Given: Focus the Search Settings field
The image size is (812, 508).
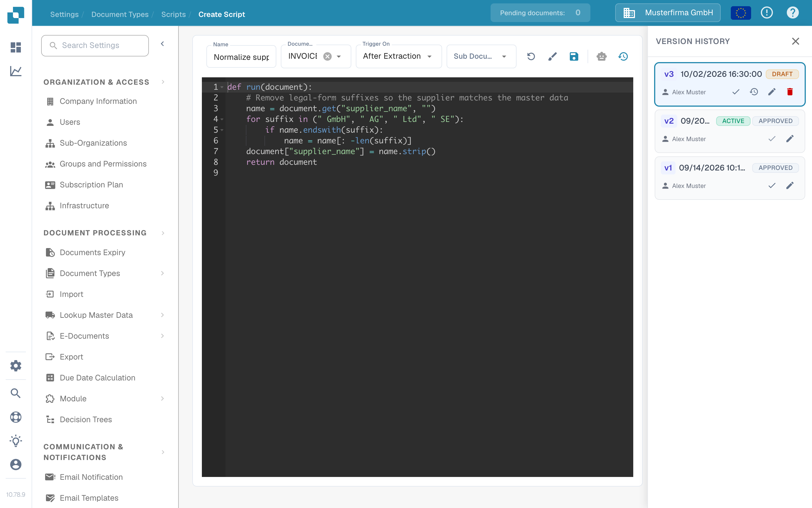Looking at the screenshot, I should click(95, 45).
